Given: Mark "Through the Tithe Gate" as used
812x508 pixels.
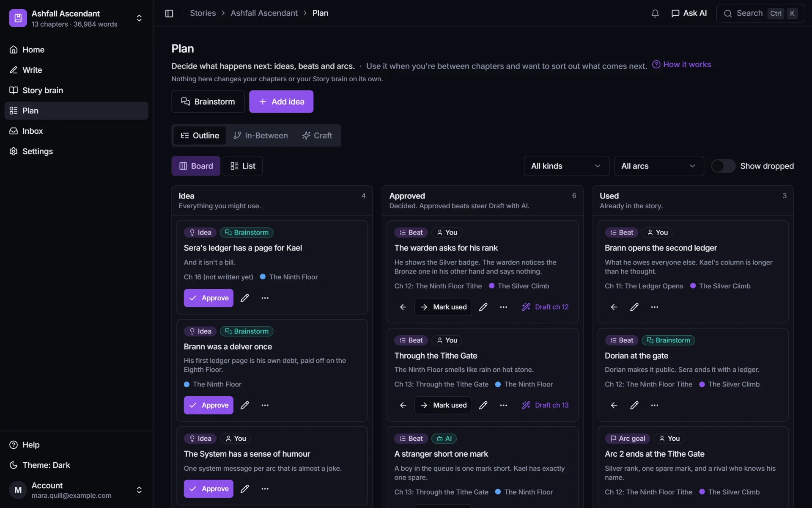Looking at the screenshot, I should point(443,405).
